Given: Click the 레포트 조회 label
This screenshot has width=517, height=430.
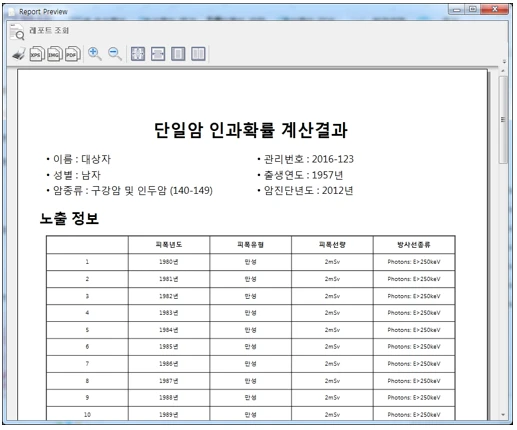Looking at the screenshot, I should (49, 30).
